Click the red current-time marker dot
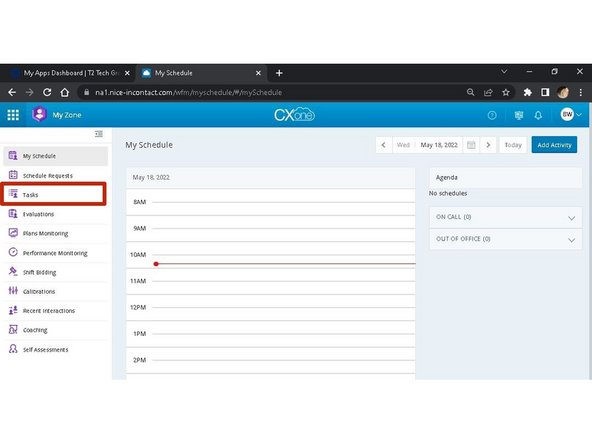 click(x=156, y=264)
